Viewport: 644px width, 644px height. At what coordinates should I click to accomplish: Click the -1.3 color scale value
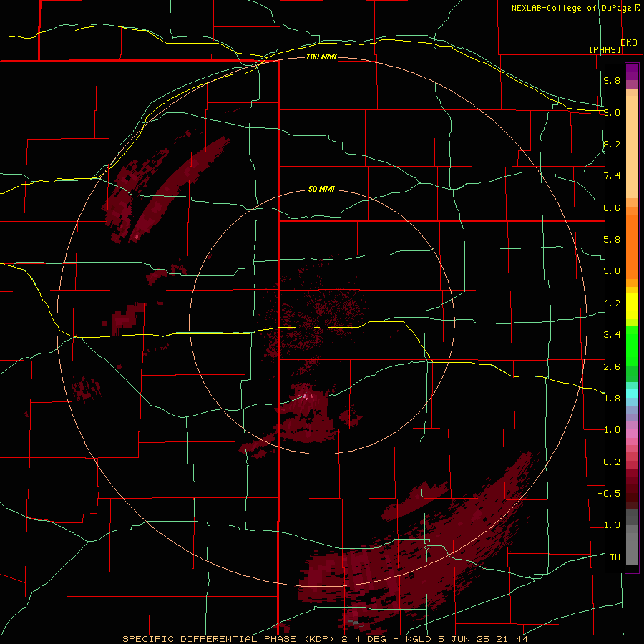tap(609, 525)
